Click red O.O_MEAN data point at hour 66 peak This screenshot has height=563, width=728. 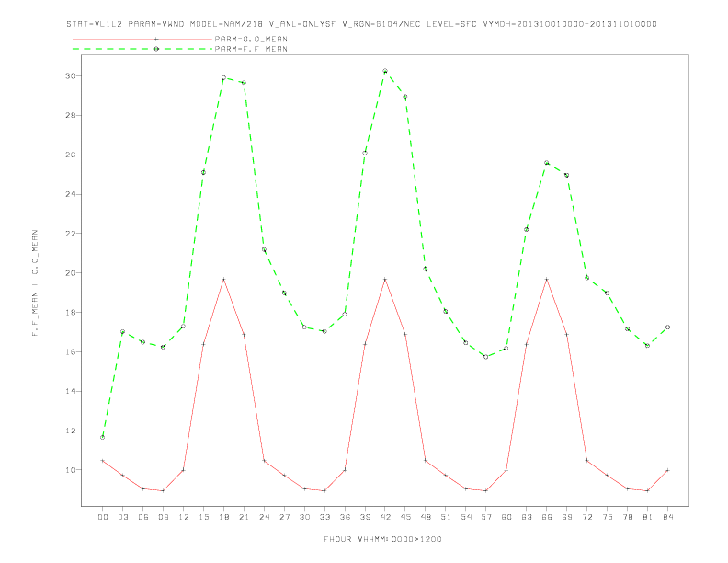547,279
